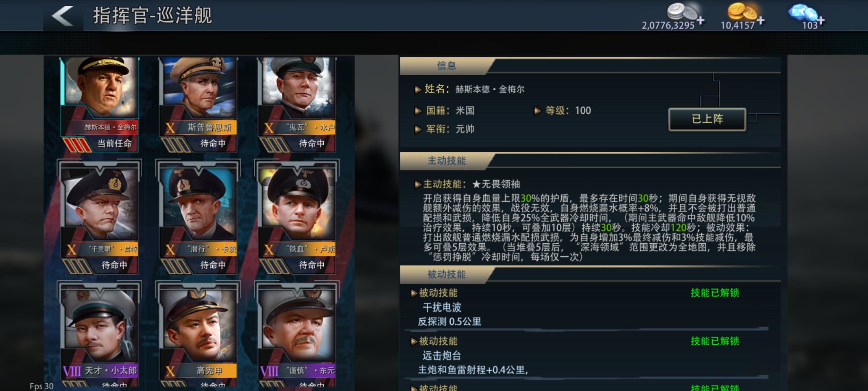Select commander "千里眼"·吕特 portrait

(x=99, y=217)
